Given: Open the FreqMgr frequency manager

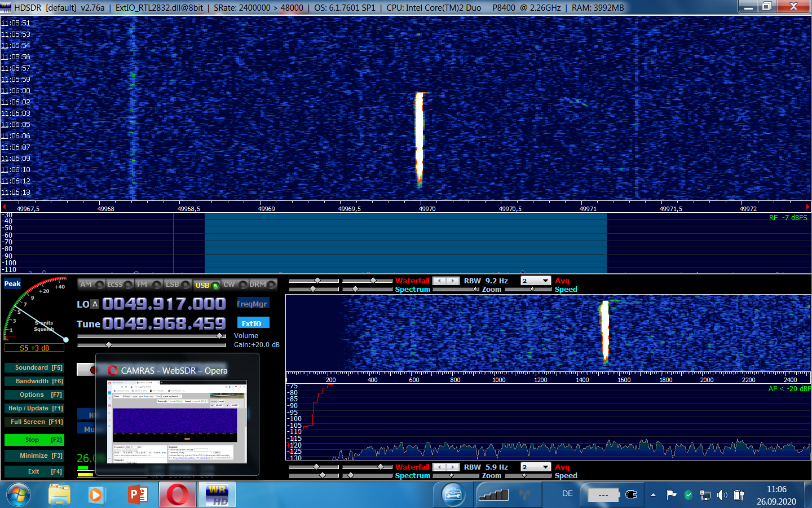Looking at the screenshot, I should pos(252,304).
